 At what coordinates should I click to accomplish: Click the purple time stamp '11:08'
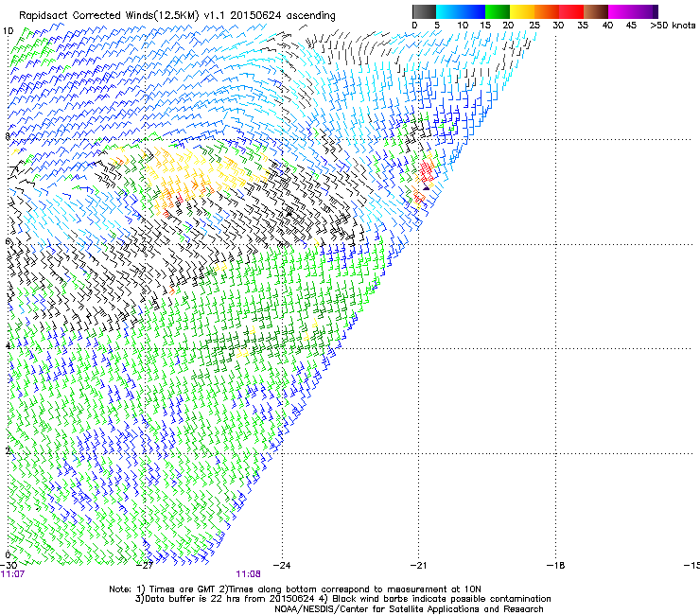(248, 574)
